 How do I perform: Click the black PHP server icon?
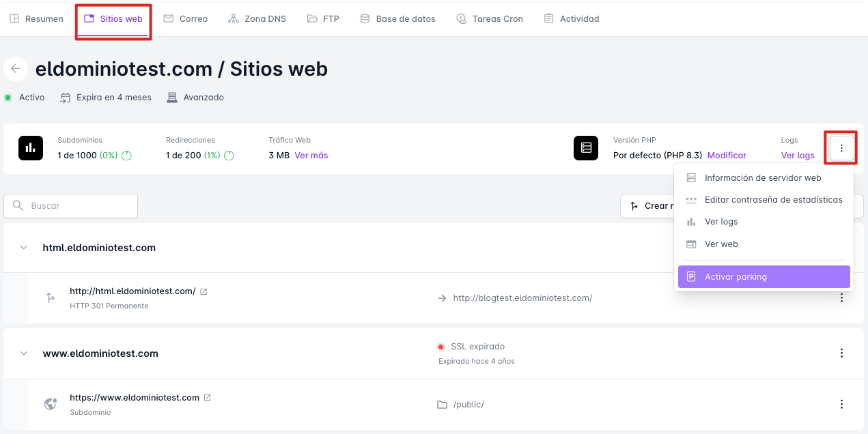point(586,147)
